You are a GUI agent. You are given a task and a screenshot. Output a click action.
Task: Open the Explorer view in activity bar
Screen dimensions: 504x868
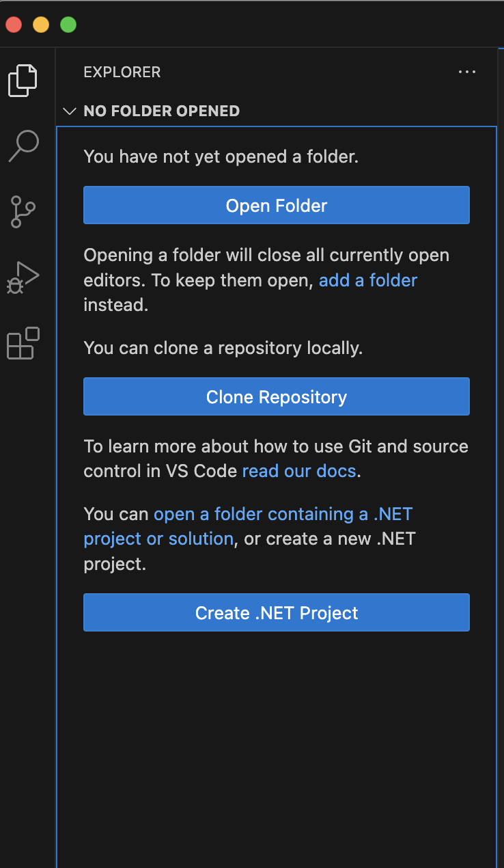[23, 80]
